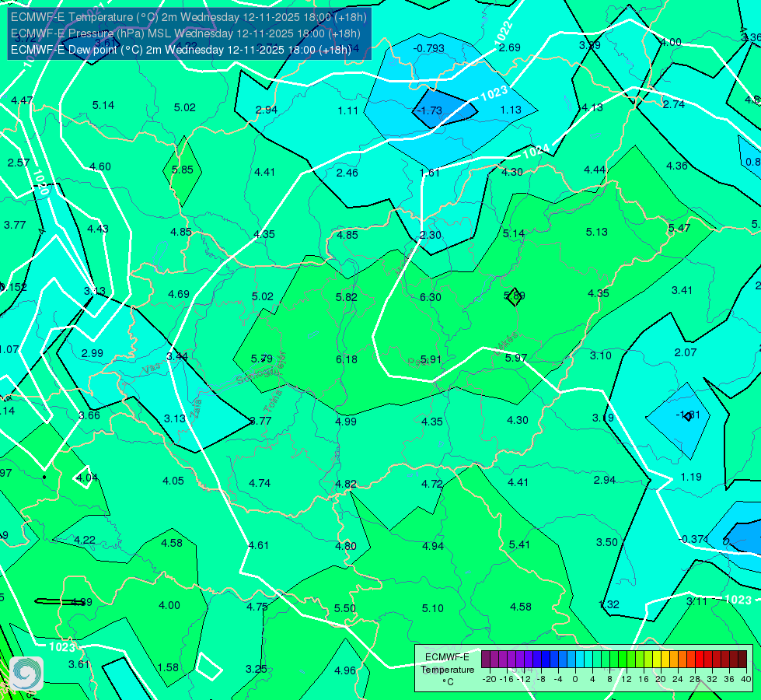Click the -0.37 temperature value
Screen dimensions: 761x700
692,539
